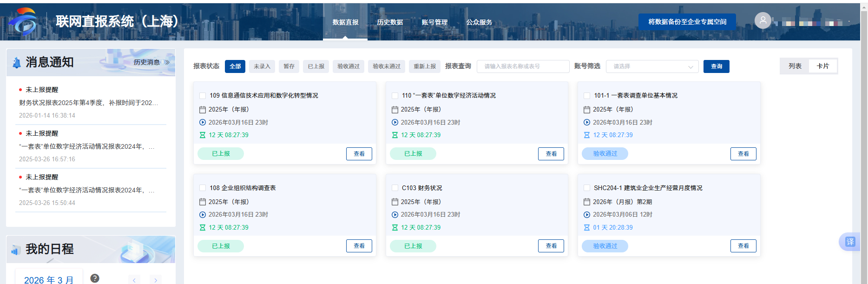
Task: Click the chart icon beside 我的日程
Action: (x=16, y=250)
